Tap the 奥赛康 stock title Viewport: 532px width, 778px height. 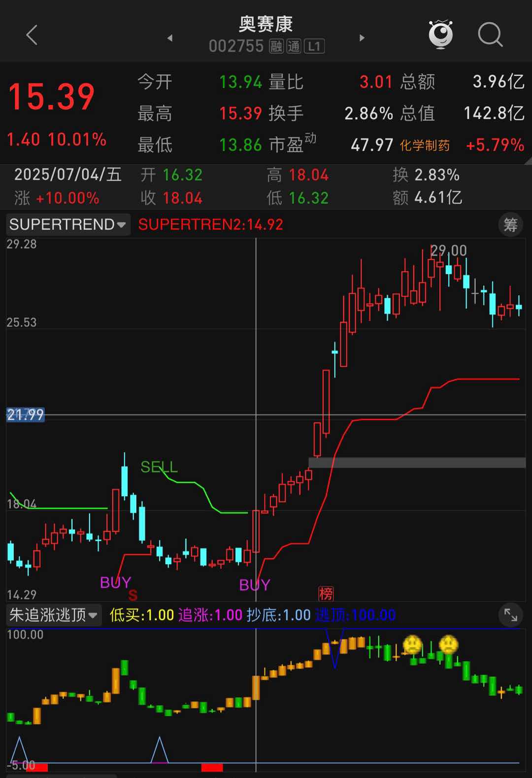tap(266, 24)
